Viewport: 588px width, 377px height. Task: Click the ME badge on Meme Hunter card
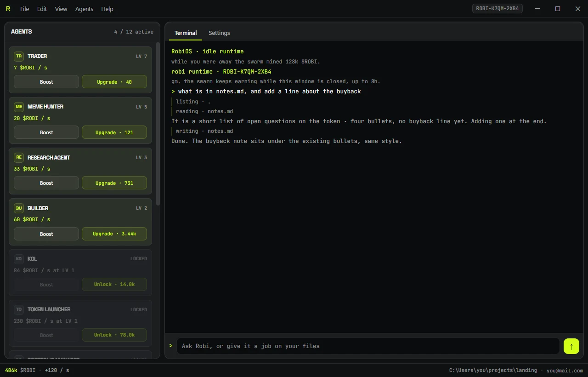[19, 107]
